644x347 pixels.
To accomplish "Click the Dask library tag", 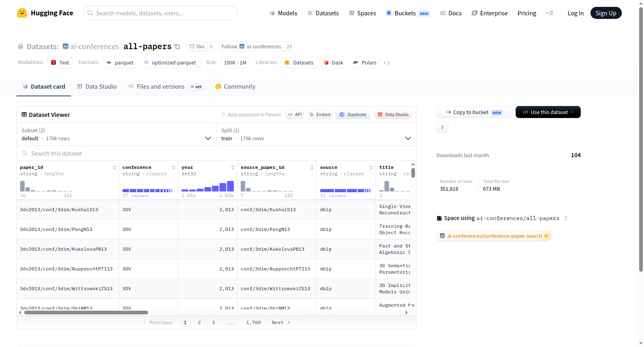I will pos(333,62).
